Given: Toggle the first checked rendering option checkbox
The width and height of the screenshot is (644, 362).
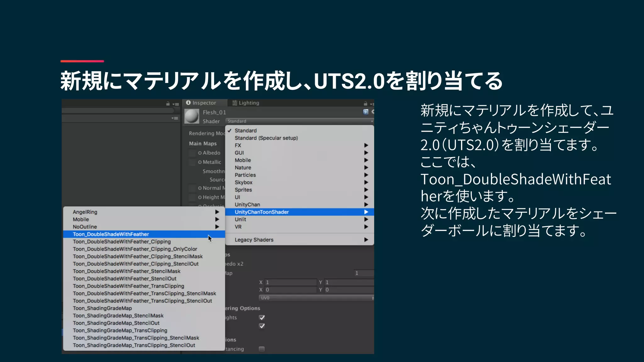Looking at the screenshot, I should click(x=262, y=317).
